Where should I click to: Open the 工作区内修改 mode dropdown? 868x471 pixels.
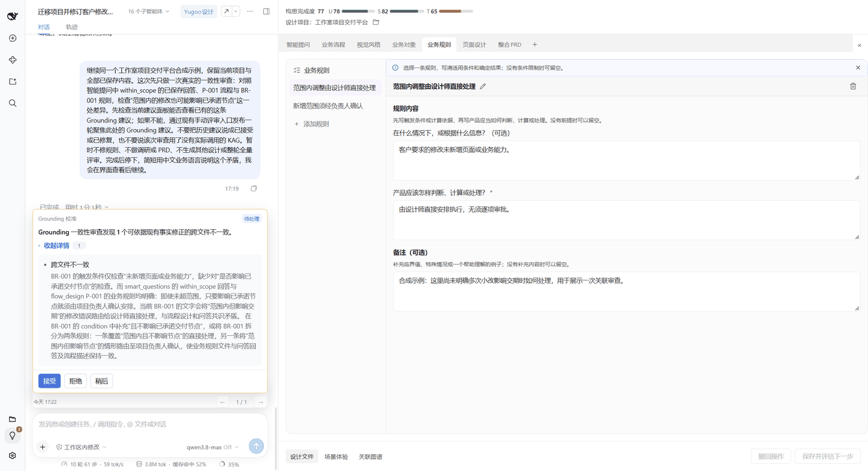(x=81, y=447)
